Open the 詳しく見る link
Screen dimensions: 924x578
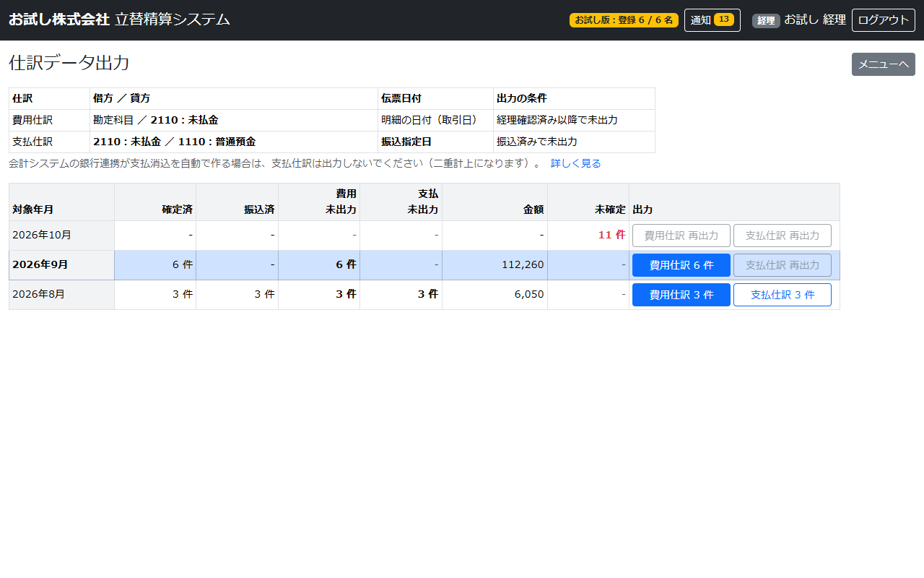(x=575, y=163)
